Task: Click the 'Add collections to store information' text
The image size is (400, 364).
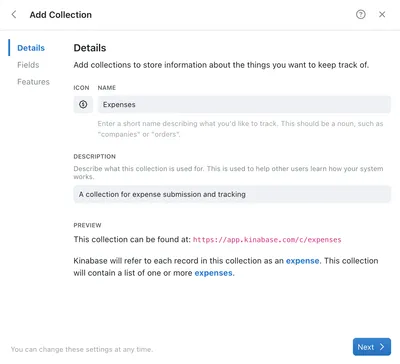Action: click(221, 65)
